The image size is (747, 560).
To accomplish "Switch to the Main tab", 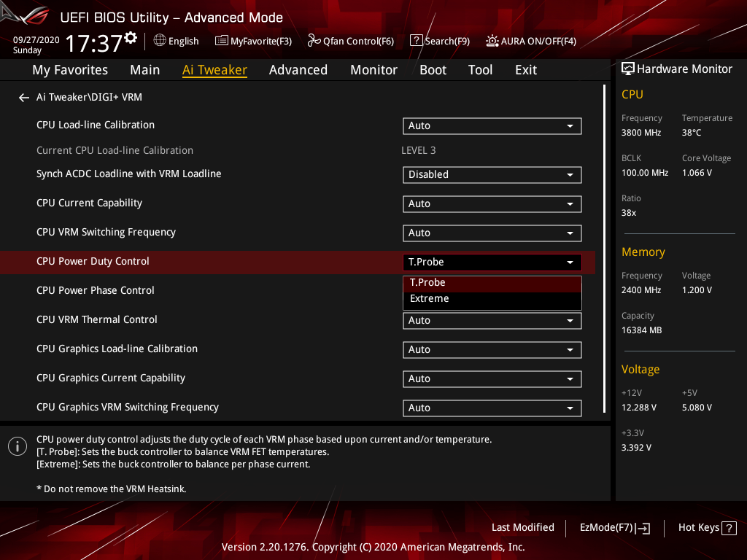I will coord(145,70).
